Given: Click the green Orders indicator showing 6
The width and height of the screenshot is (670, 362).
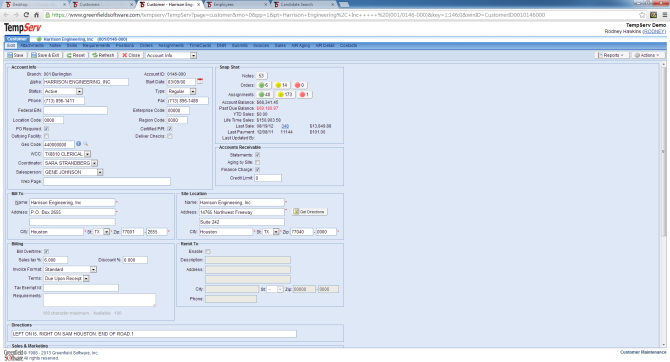Looking at the screenshot, I should click(x=263, y=85).
